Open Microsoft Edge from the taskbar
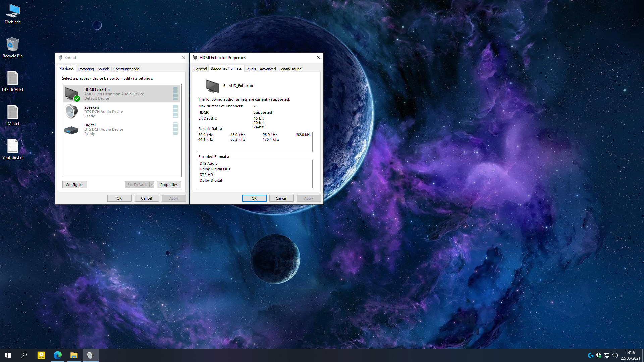644x362 pixels. [x=58, y=355]
